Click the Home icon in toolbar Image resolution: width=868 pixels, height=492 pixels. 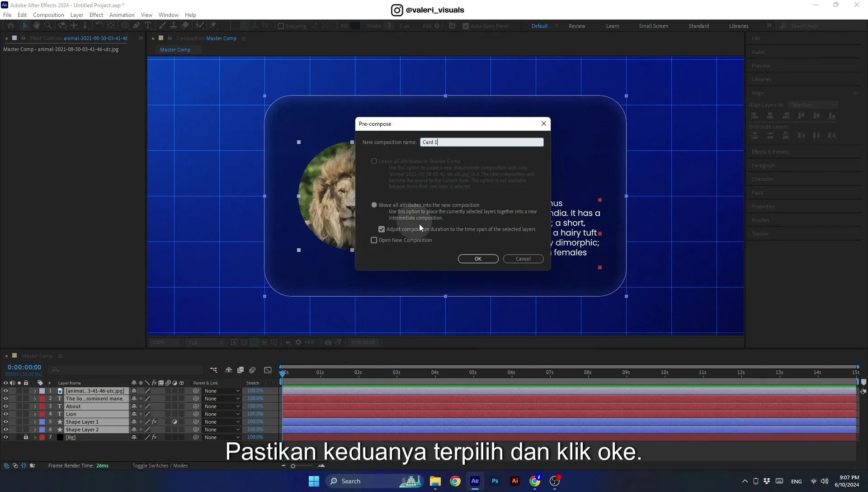point(11,26)
